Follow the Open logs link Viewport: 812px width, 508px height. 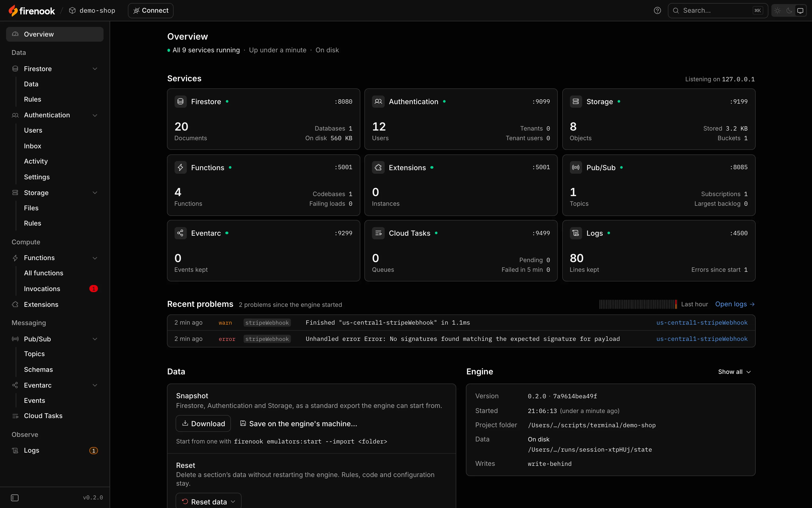(x=735, y=304)
